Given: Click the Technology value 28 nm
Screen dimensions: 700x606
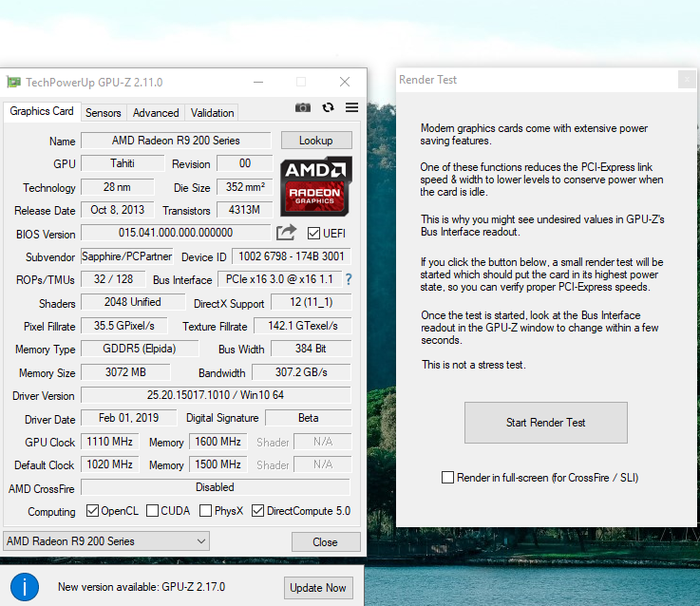Looking at the screenshot, I should click(117, 187).
